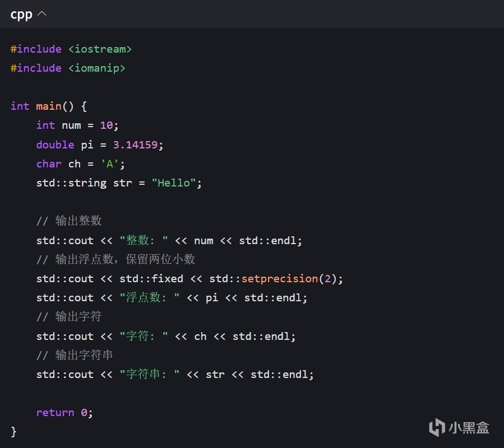The width and height of the screenshot is (504, 448).
Task: Click the closing brace of main
Action: coord(14,432)
